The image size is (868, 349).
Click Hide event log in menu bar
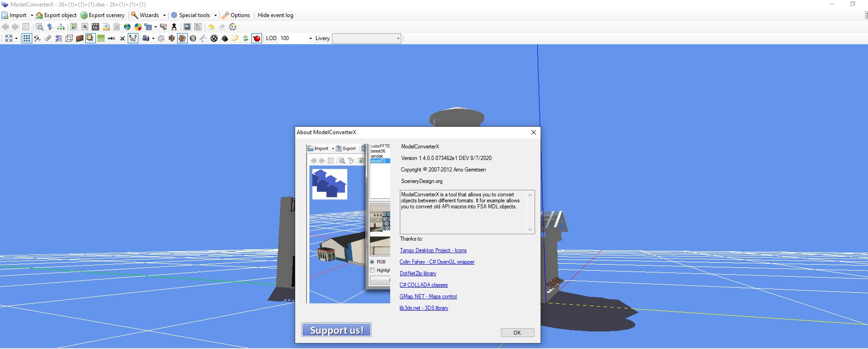tap(275, 15)
